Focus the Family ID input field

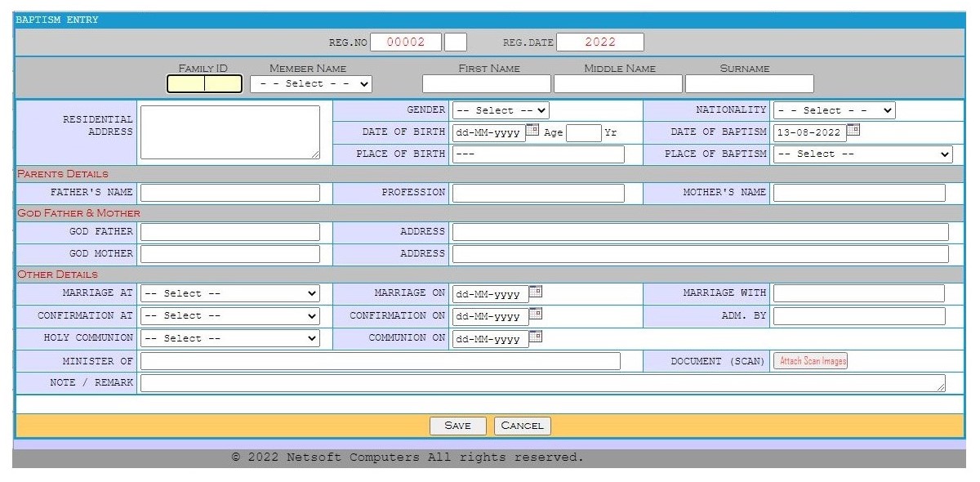[x=204, y=84]
